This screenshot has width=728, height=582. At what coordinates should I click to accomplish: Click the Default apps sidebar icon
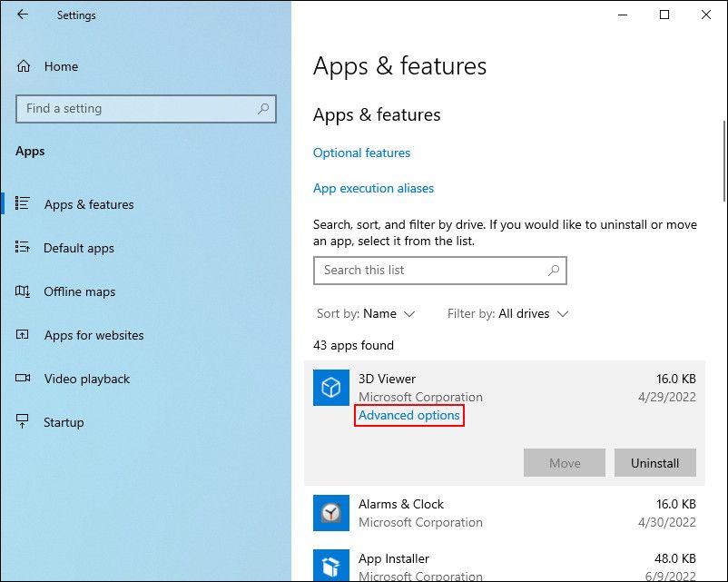[x=23, y=247]
